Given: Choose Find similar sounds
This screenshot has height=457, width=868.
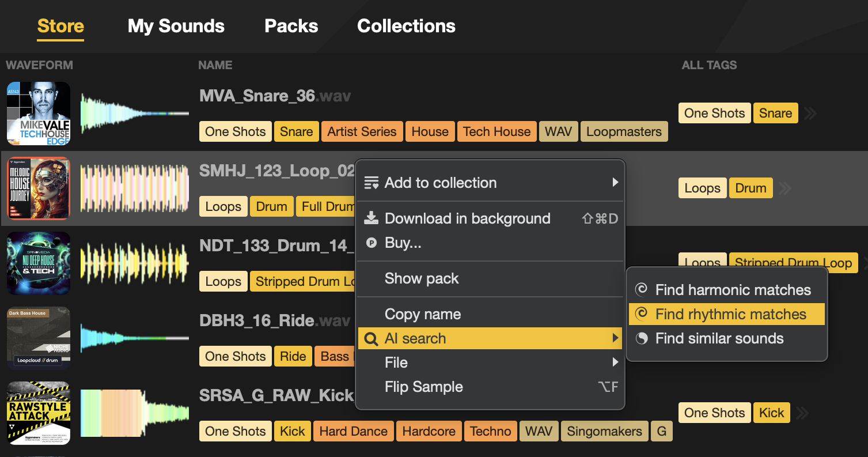Looking at the screenshot, I should click(727, 338).
